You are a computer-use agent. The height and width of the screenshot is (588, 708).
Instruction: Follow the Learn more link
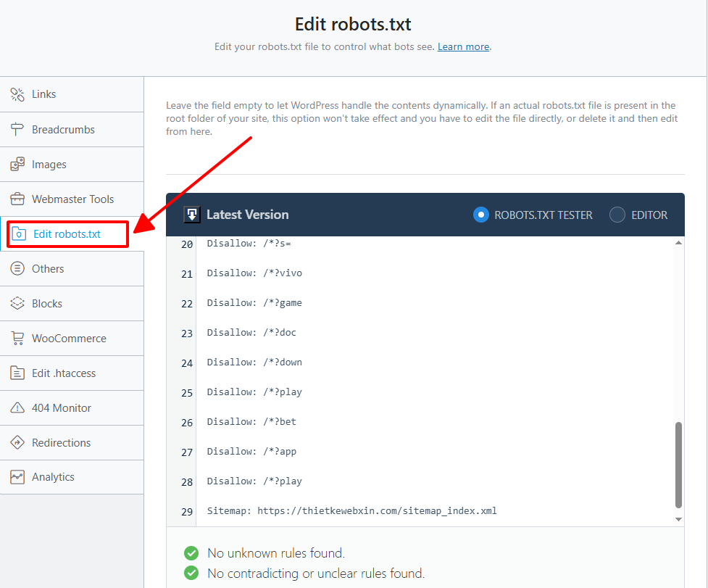click(x=463, y=46)
